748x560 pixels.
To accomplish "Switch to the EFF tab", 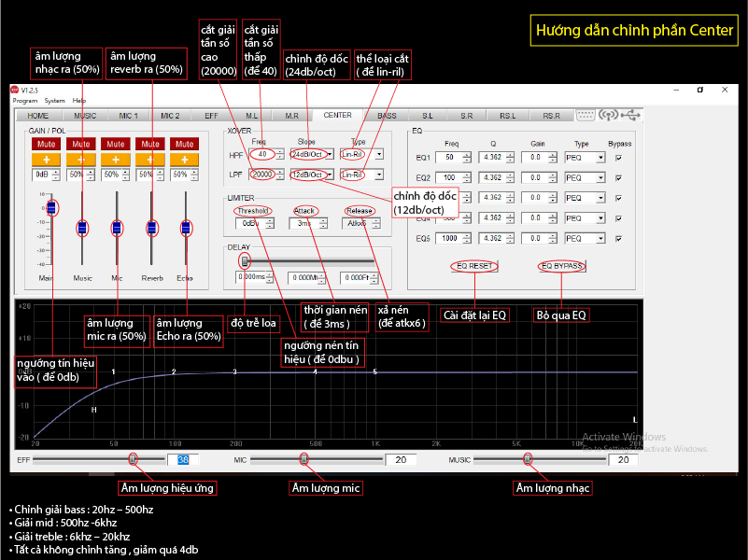I will (x=211, y=116).
